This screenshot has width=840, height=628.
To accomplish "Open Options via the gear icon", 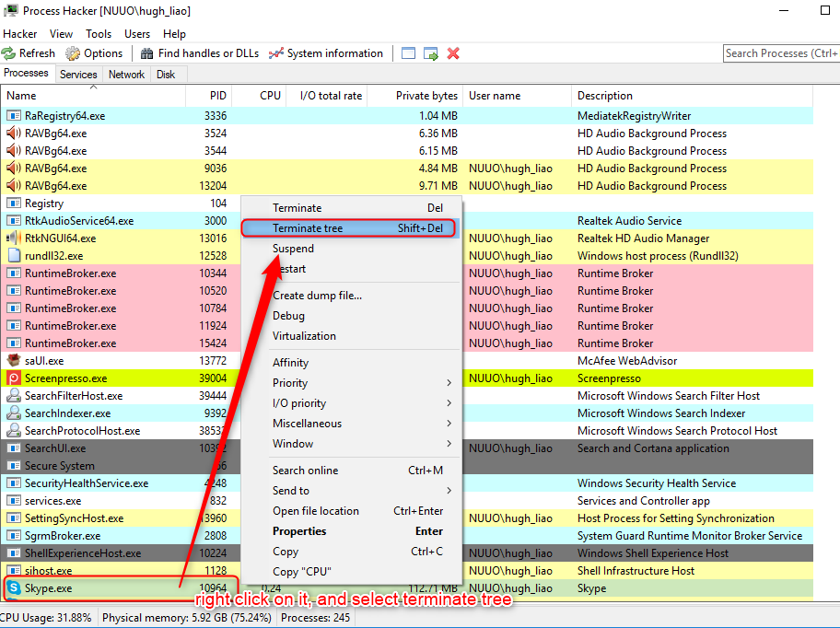I will (x=73, y=53).
